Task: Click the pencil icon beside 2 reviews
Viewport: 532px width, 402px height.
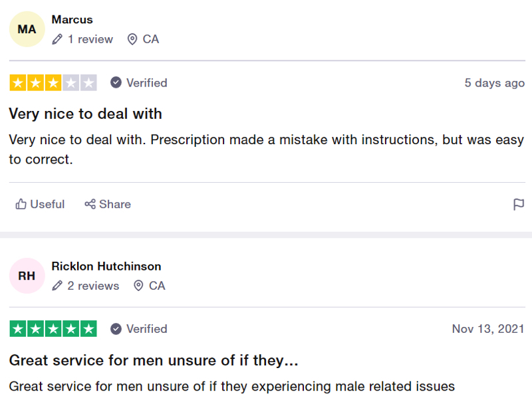Action: pyautogui.click(x=57, y=286)
